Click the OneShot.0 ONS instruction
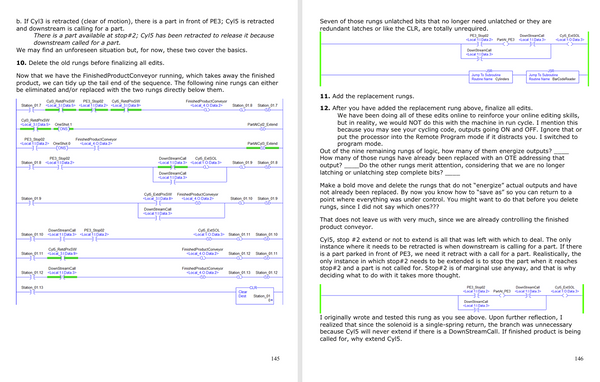 pyautogui.click(x=62, y=148)
